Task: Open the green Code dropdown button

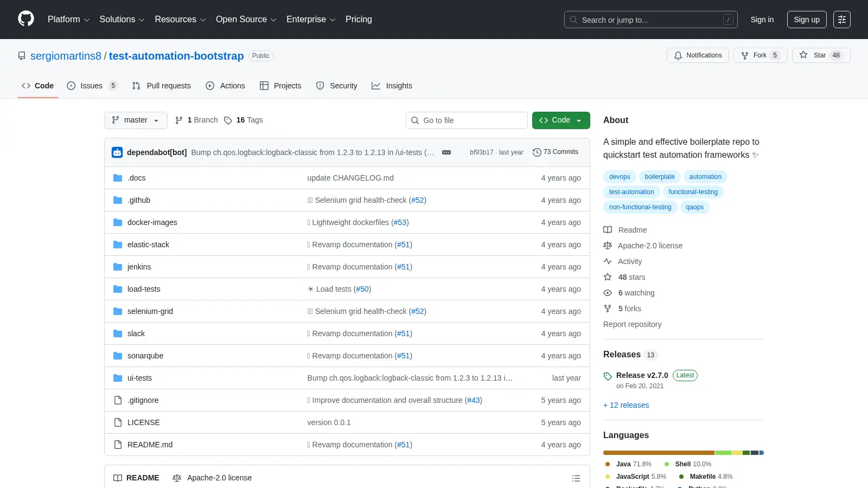Action: click(561, 120)
